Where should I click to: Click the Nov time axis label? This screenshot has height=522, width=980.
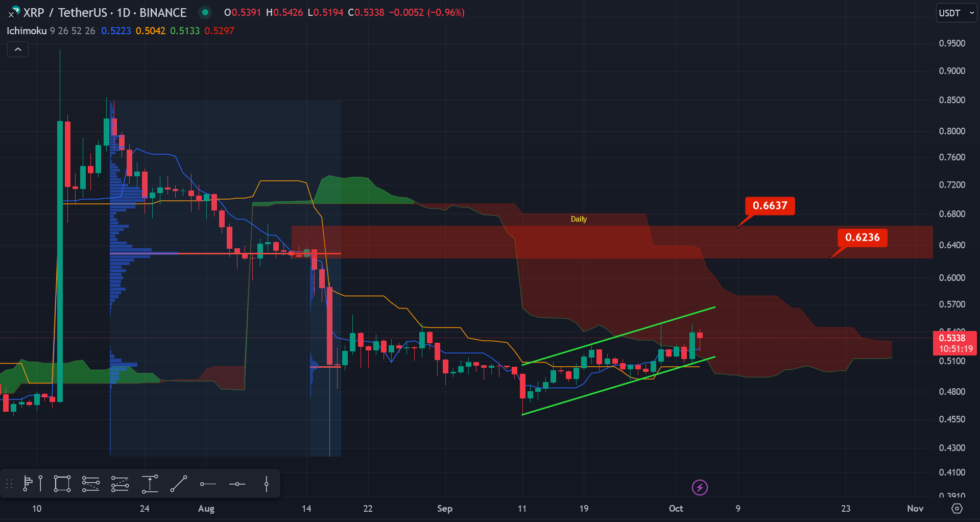coord(915,508)
